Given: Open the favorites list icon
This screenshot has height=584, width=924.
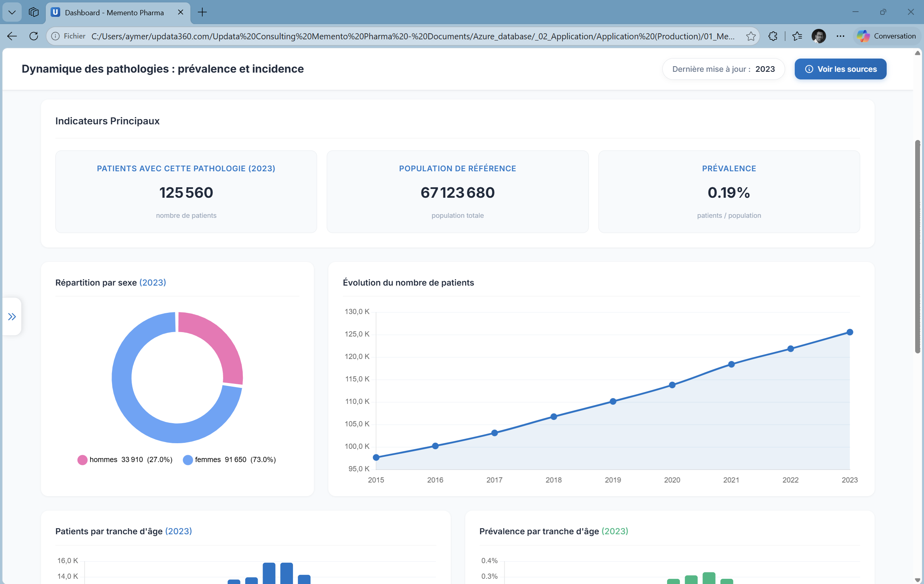Looking at the screenshot, I should pyautogui.click(x=797, y=36).
